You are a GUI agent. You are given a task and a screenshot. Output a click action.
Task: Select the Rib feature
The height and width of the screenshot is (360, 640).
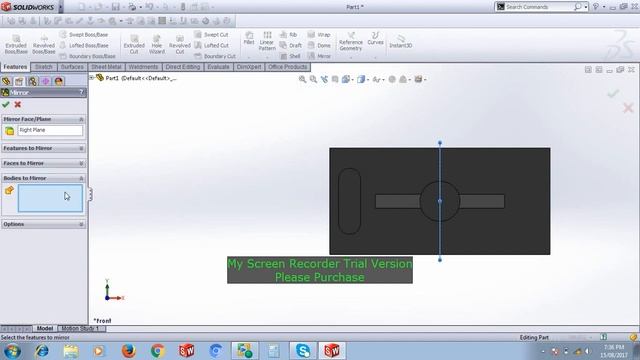[289, 35]
